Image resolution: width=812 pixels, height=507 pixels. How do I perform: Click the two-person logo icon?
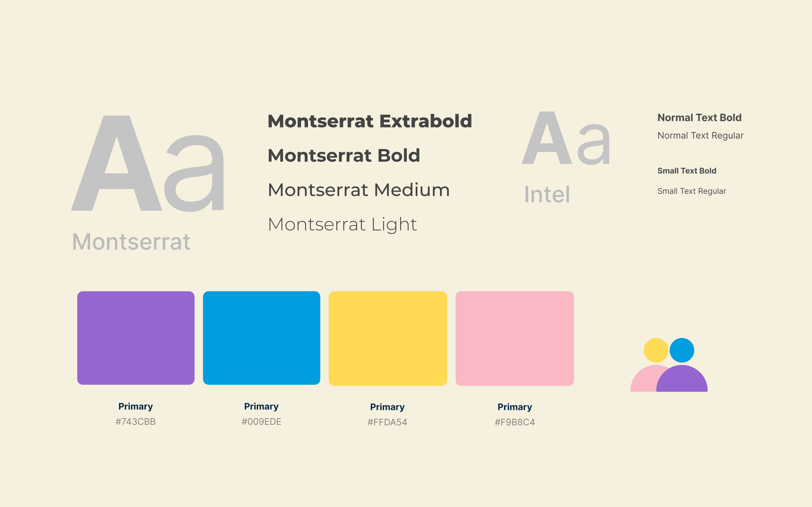click(x=669, y=365)
